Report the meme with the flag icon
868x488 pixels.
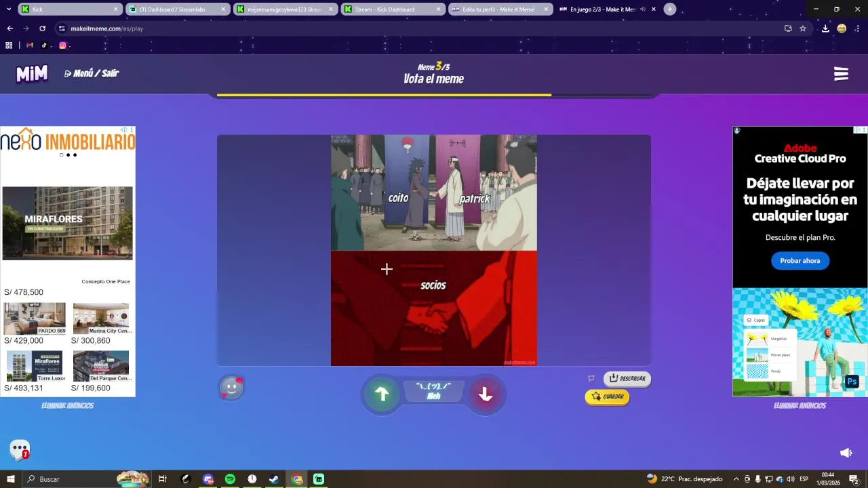(591, 378)
